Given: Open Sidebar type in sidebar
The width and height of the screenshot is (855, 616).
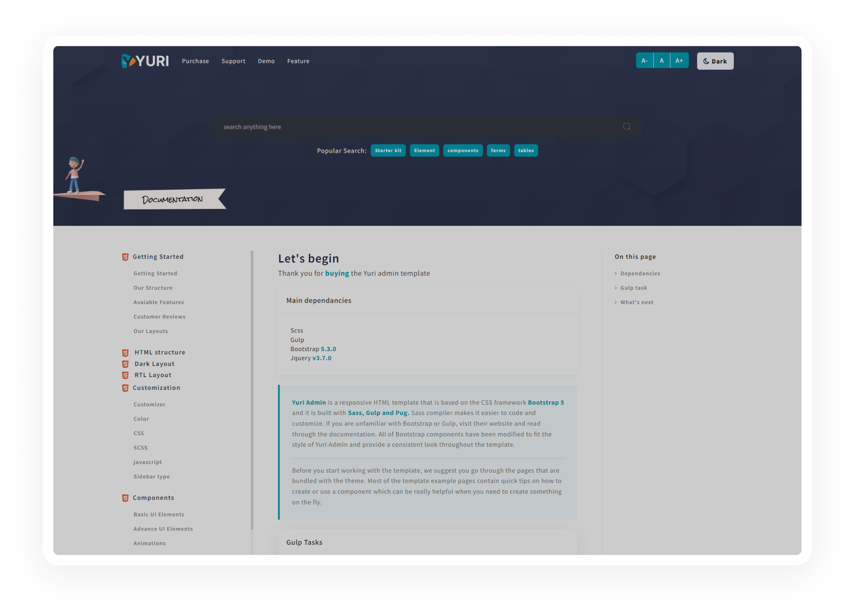Looking at the screenshot, I should click(152, 477).
